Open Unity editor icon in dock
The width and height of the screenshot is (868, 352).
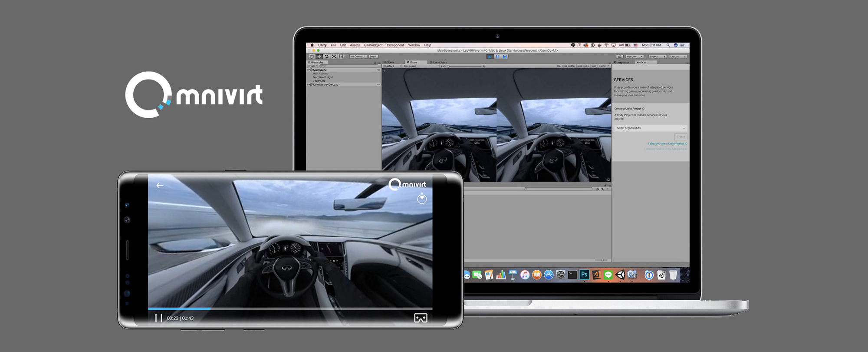pos(620,275)
